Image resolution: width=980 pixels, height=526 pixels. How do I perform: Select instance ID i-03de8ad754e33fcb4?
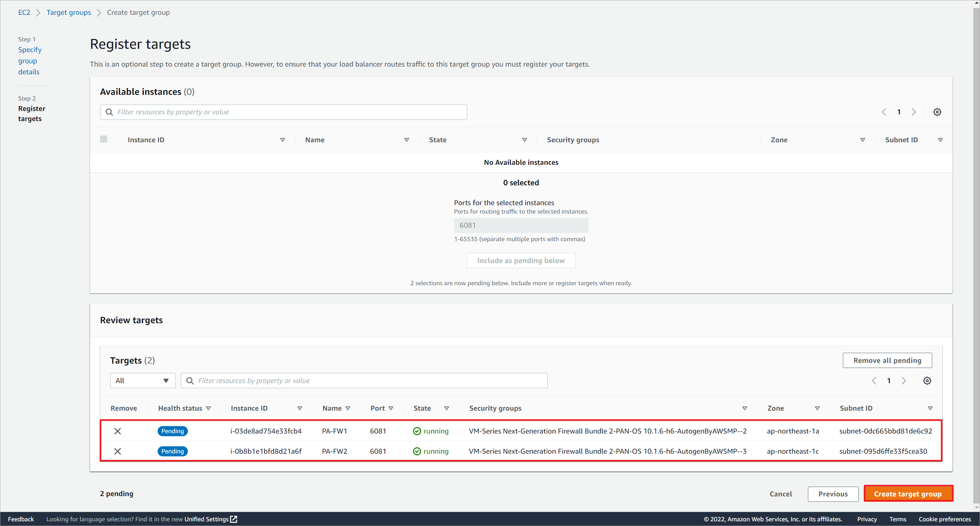coord(266,431)
